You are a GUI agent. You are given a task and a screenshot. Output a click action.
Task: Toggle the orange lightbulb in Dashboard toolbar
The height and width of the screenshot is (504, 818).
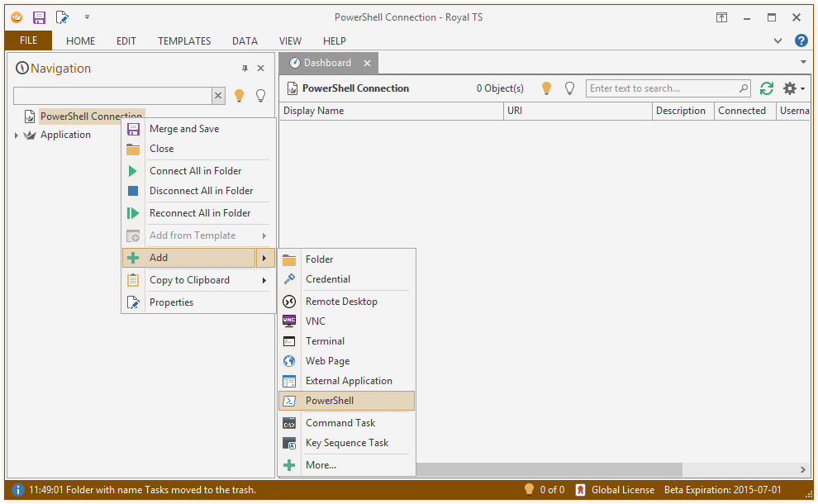pyautogui.click(x=546, y=88)
